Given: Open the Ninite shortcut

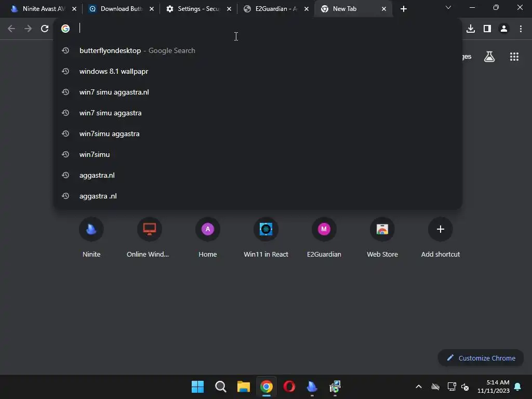Looking at the screenshot, I should coord(91,237).
